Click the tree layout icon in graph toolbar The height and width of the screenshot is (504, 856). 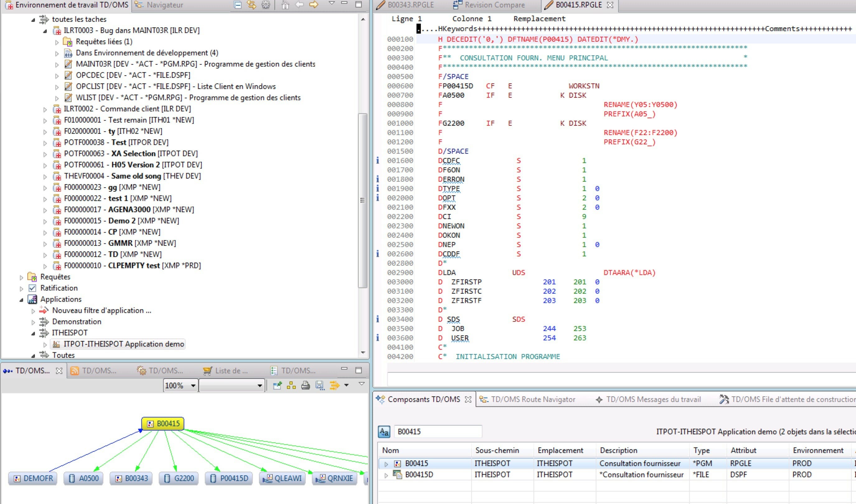pyautogui.click(x=291, y=385)
